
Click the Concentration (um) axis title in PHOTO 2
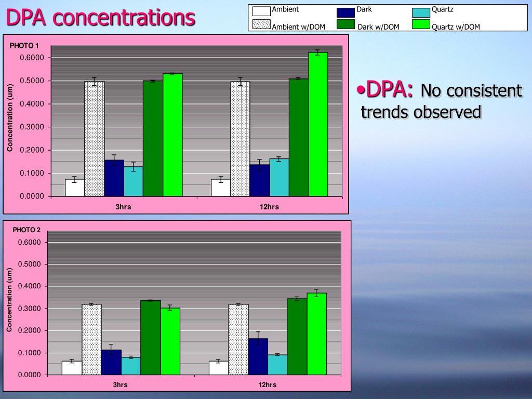(9, 300)
